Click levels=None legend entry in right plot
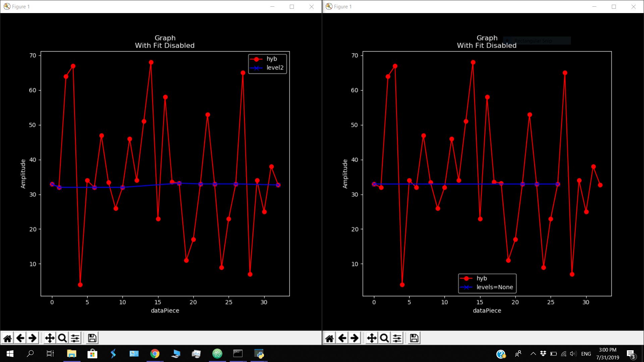 pyautogui.click(x=494, y=287)
